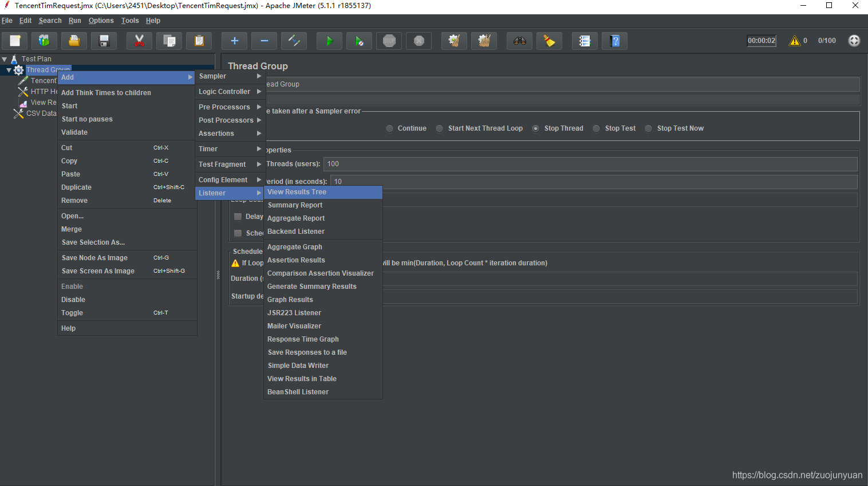Screen dimensions: 868x486
Task: Open the Timer submenu
Action: point(230,149)
